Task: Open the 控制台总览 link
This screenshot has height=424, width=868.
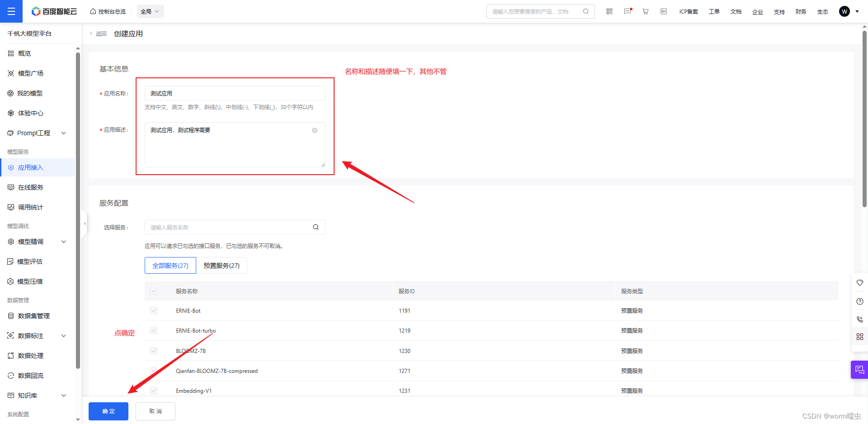Action: 108,12
